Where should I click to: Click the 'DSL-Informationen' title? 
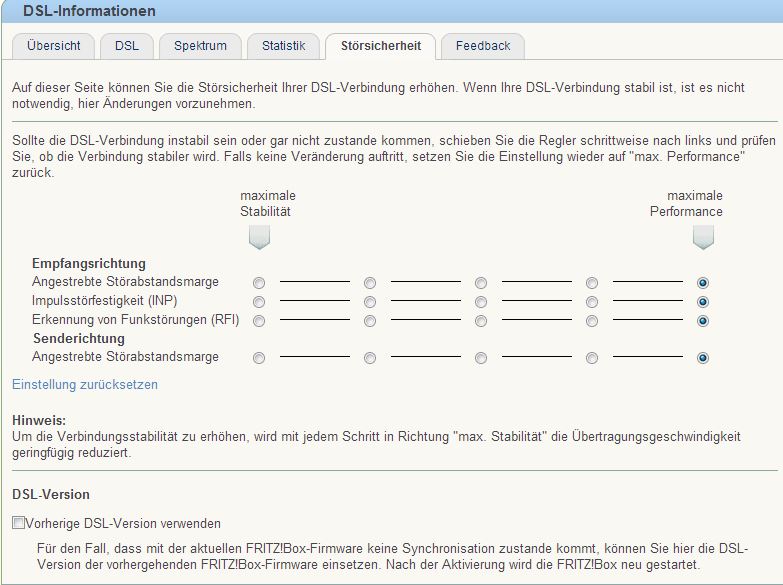(x=89, y=11)
